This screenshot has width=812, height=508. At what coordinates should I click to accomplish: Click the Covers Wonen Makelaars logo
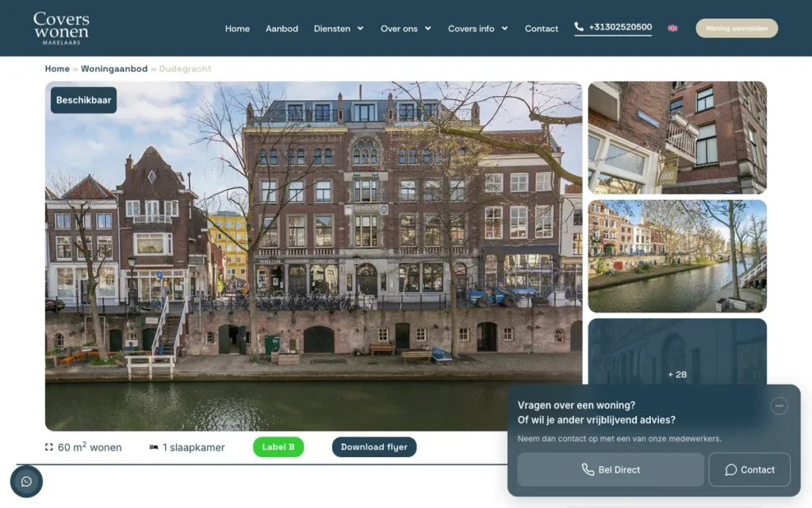(x=61, y=28)
